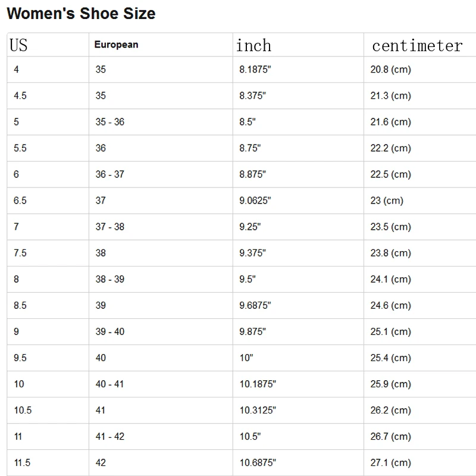This screenshot has width=476, height=476.
Task: Click the 35 - 36 European size cell
Action: pyautogui.click(x=110, y=122)
